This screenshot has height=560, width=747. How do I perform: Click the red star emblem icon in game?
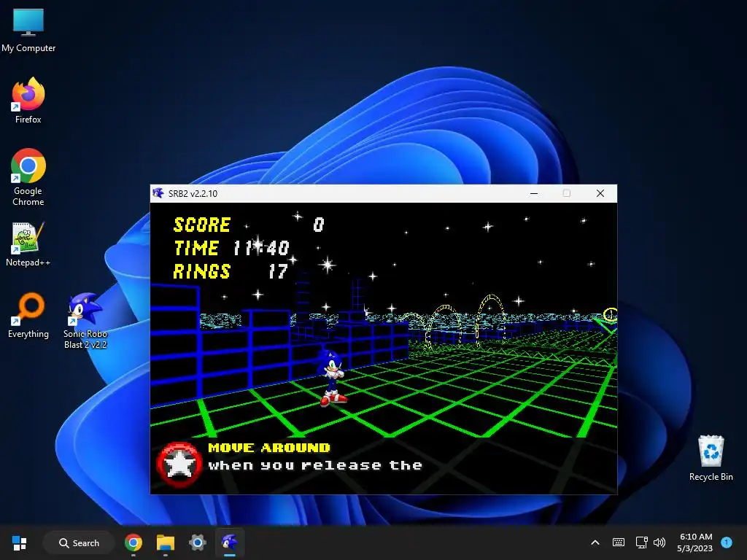click(179, 464)
